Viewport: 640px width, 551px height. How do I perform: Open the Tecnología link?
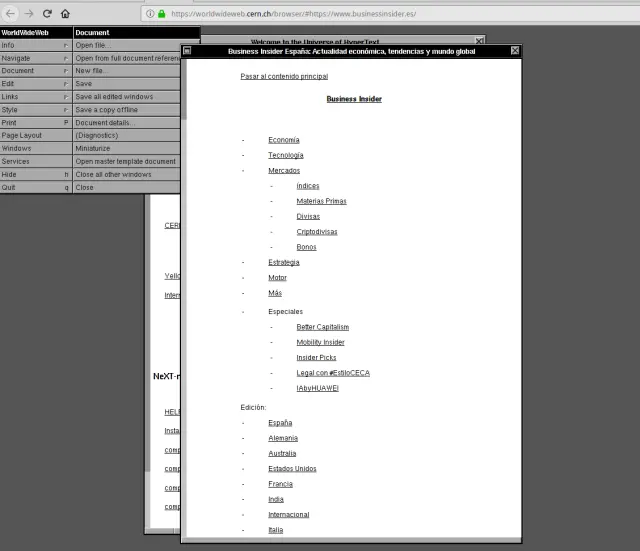tap(286, 155)
